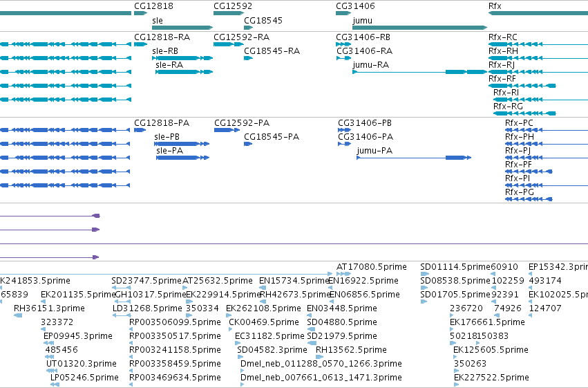The height and width of the screenshot is (388, 588).
Task: Select the Rfx-RI transcript label
Action: pyautogui.click(x=506, y=93)
